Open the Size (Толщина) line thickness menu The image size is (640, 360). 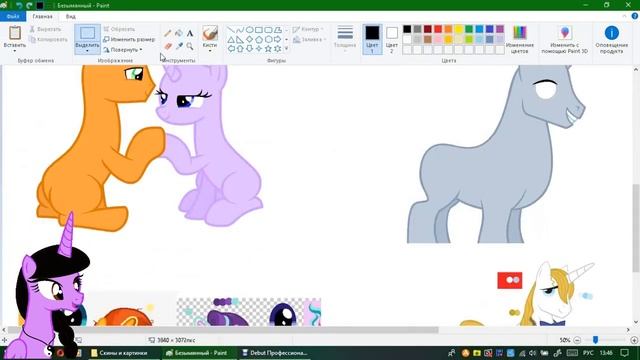(345, 38)
